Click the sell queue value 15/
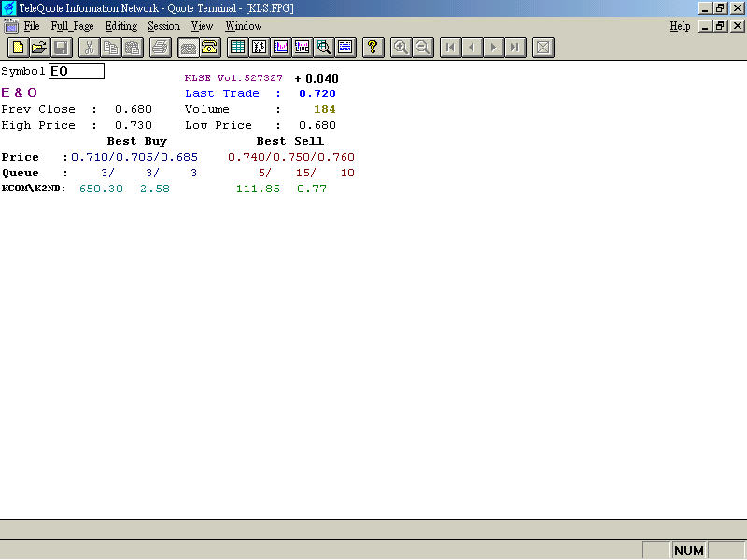747x560 pixels. pyautogui.click(x=306, y=173)
